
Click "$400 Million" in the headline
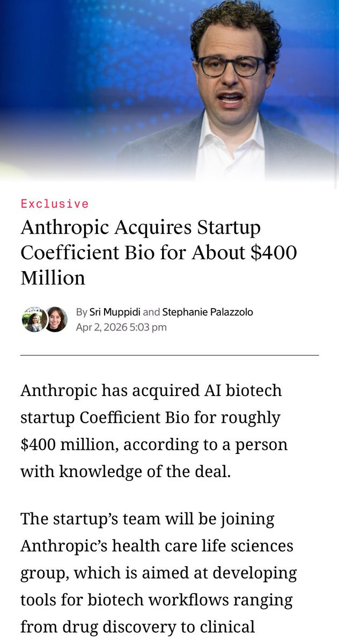[x=158, y=265]
